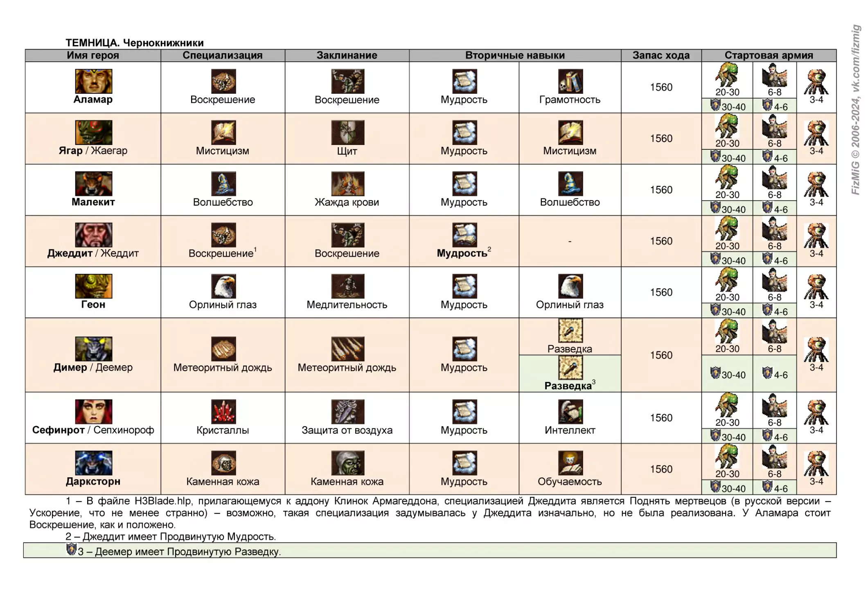Screen dimensions: 868x614
Task: Click the 4-6 value in Геон's row
Action: tap(781, 312)
